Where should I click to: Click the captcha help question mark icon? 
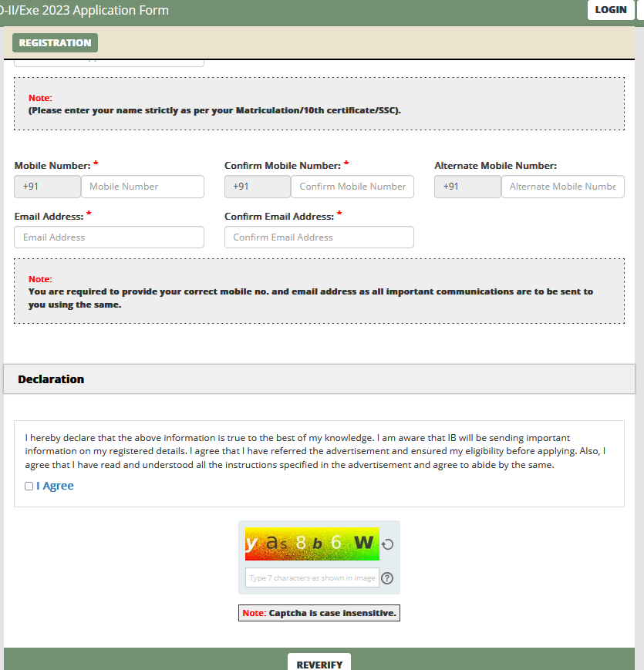coord(387,578)
